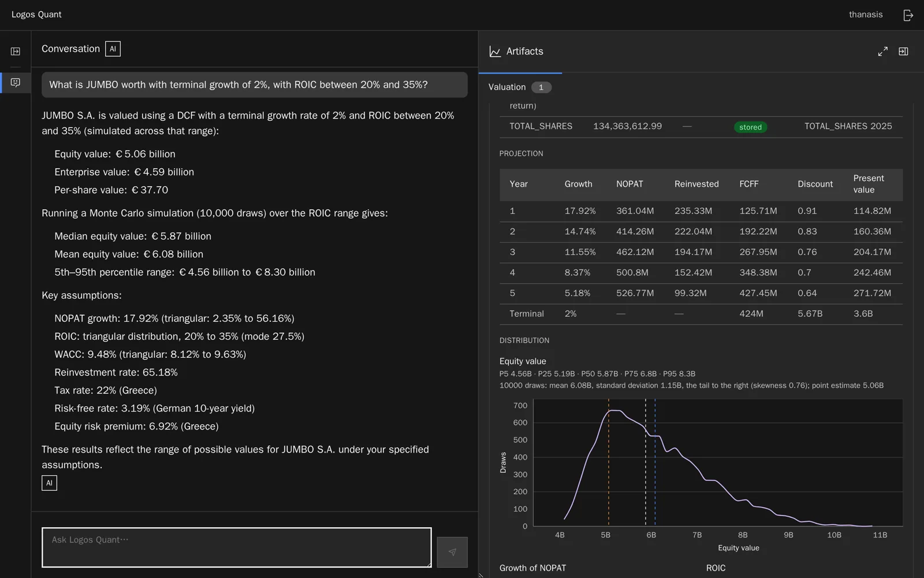The image size is (924, 578).
Task: Click year 5 reinvested cell 99.32M
Action: point(691,293)
